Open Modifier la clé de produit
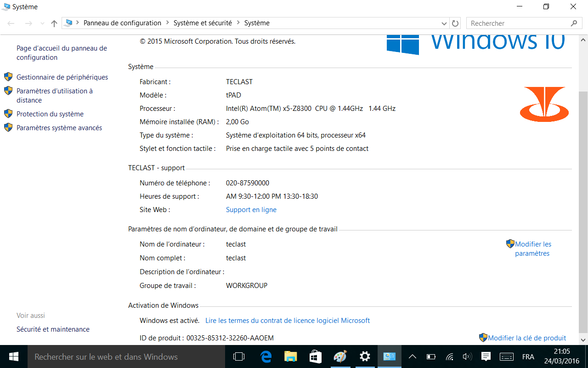This screenshot has width=588, height=368. pos(526,338)
